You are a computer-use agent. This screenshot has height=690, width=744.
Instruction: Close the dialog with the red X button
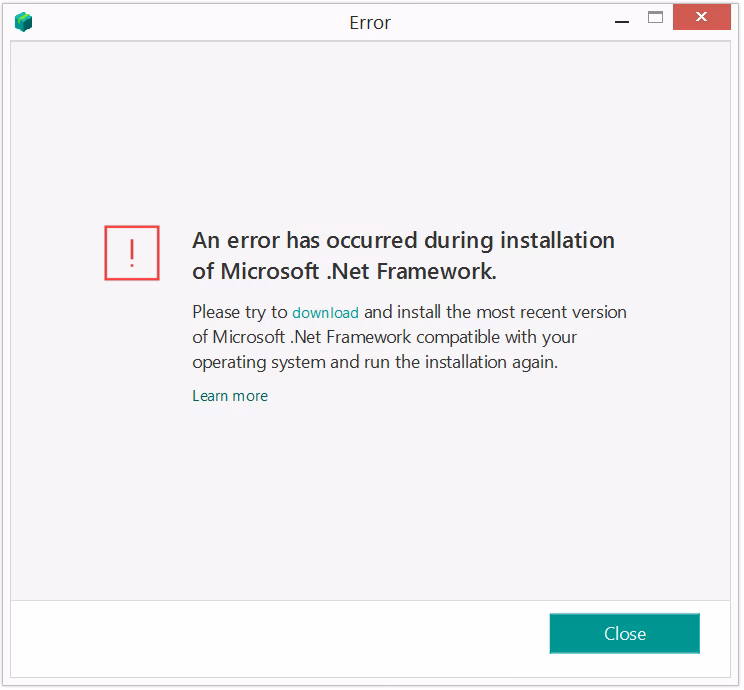click(x=702, y=17)
